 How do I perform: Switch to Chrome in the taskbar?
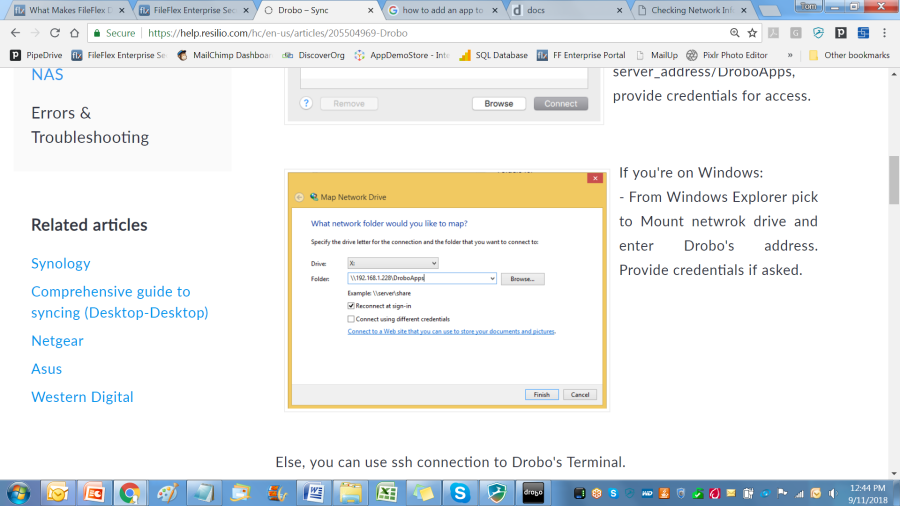(130, 493)
